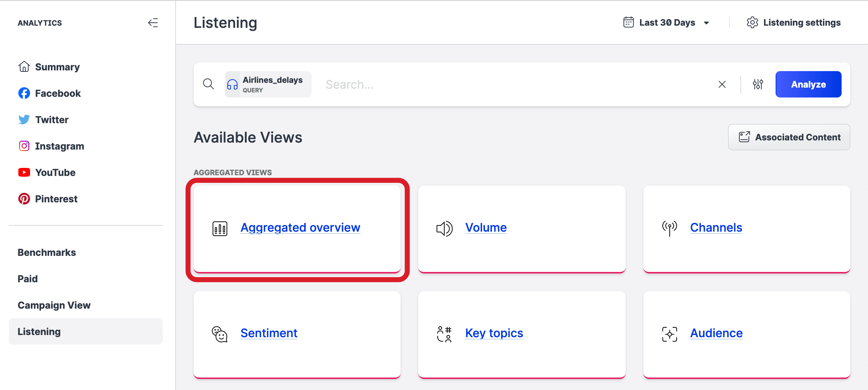Open the Listening settings gear icon
This screenshot has height=390, width=868.
tap(753, 22)
